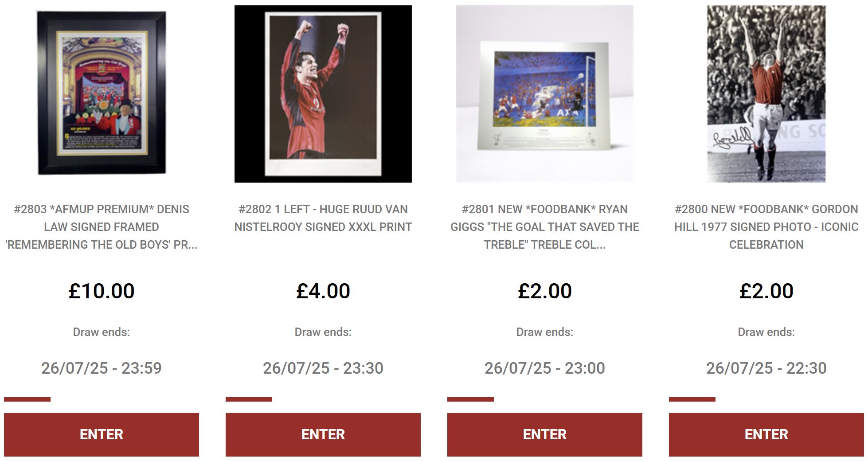Click the 26/07/25 - 23:00 draw end date
This screenshot has height=461, width=868.
545,368
